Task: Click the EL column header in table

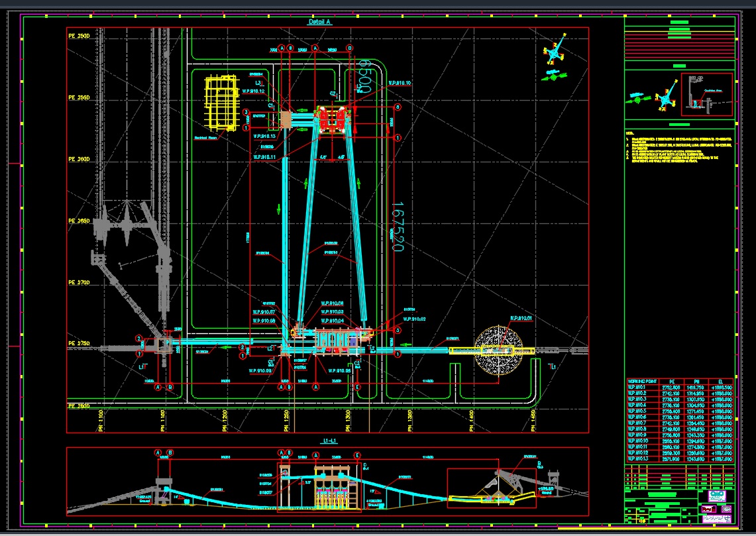Action: pos(722,381)
